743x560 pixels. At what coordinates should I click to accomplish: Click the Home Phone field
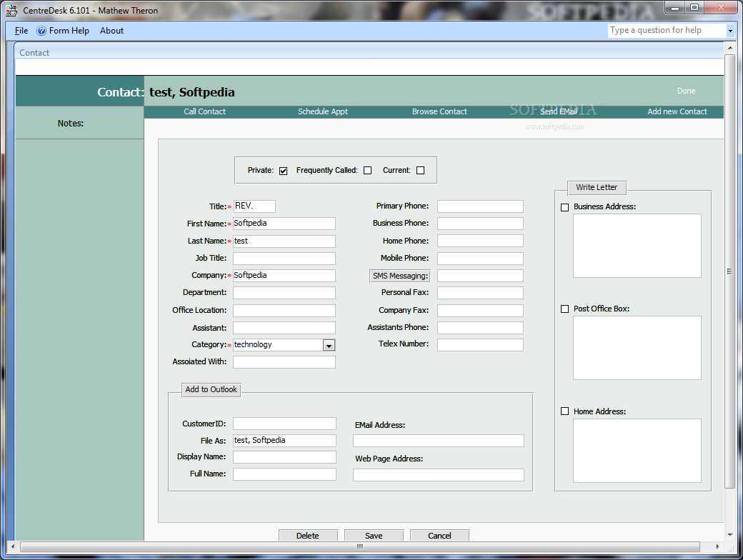pos(481,241)
